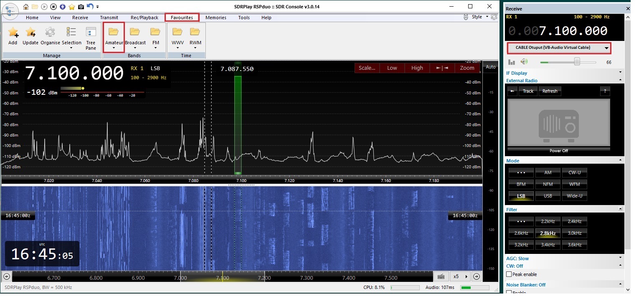Select the 2.4kHz filter
Image resolution: width=644 pixels, height=304 pixels.
(574, 221)
